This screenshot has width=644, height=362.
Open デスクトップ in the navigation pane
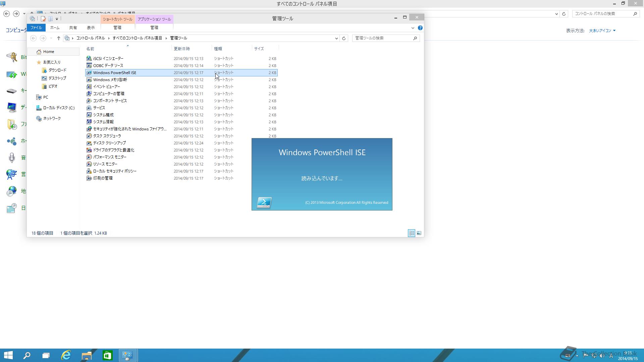pyautogui.click(x=57, y=78)
